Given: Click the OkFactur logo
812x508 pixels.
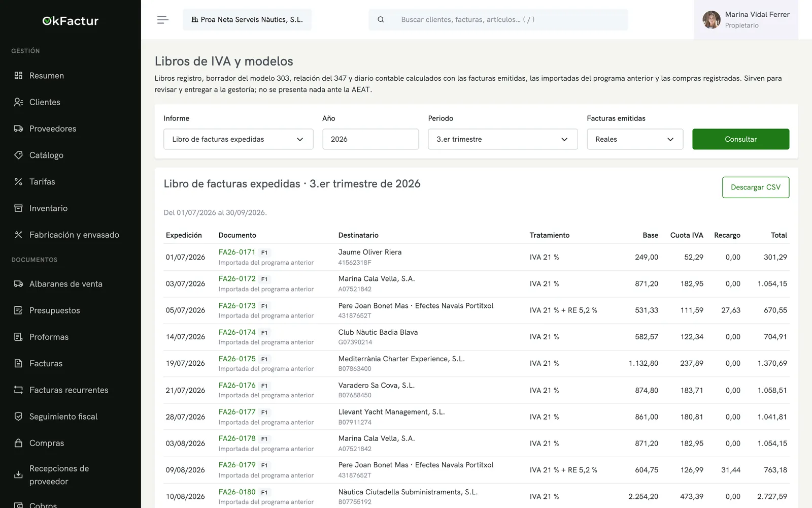Looking at the screenshot, I should (x=71, y=21).
